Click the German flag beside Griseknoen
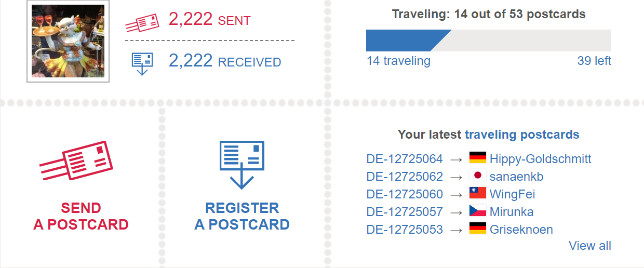644x268 pixels. tap(477, 229)
